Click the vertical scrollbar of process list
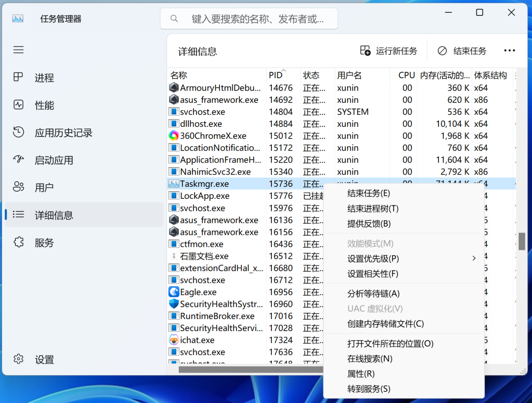Screen dimensions: 532x403 [x=522, y=241]
